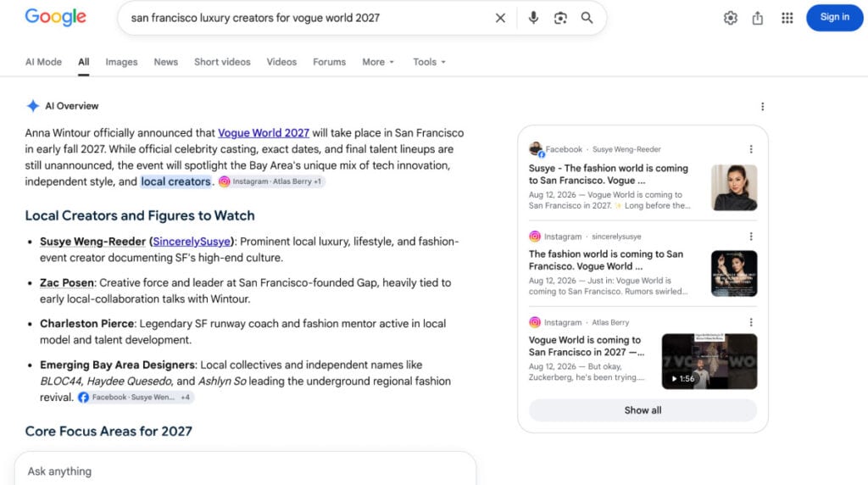
Task: Open Instagram Atlas Berry +1 source chip
Action: pos(270,181)
